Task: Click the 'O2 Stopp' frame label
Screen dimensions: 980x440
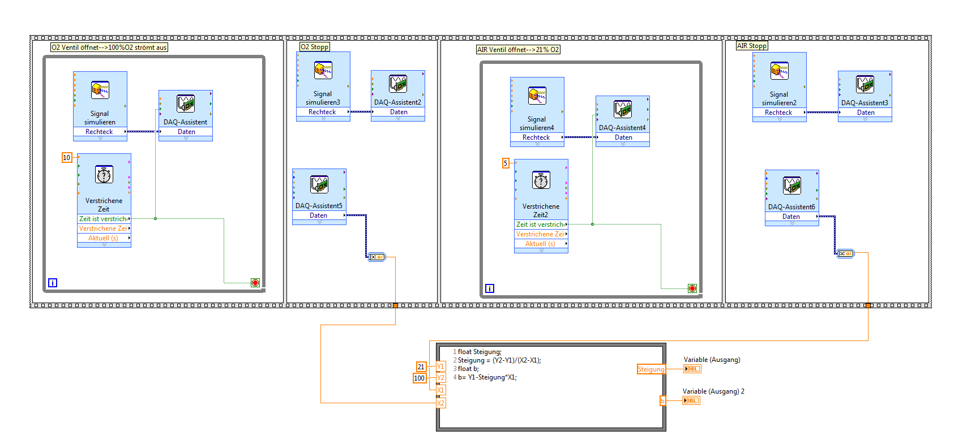Action: click(314, 47)
